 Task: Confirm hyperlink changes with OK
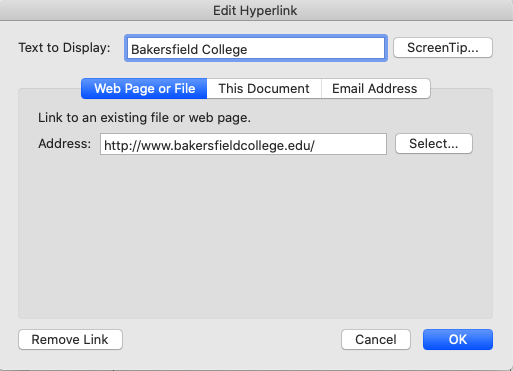click(458, 340)
